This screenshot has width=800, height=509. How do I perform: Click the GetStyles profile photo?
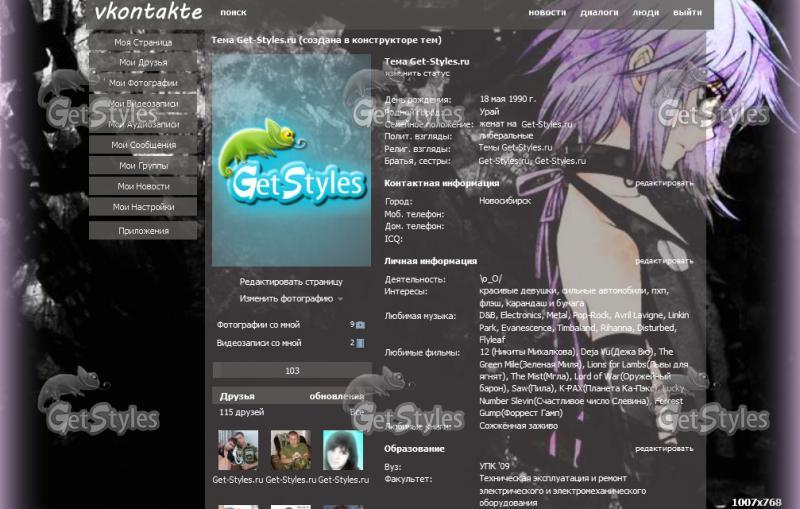click(x=291, y=160)
